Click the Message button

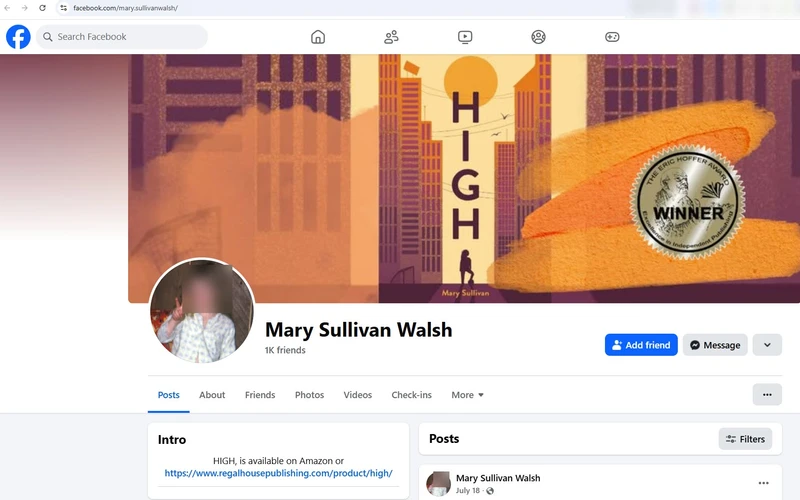[x=715, y=345]
